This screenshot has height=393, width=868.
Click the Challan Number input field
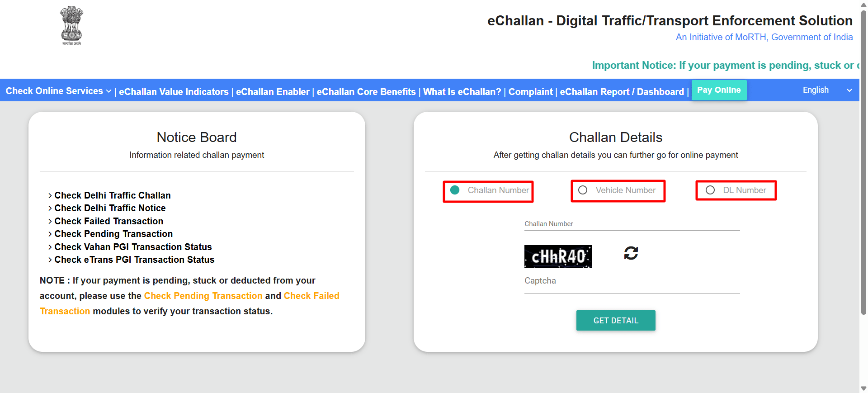[x=632, y=224]
